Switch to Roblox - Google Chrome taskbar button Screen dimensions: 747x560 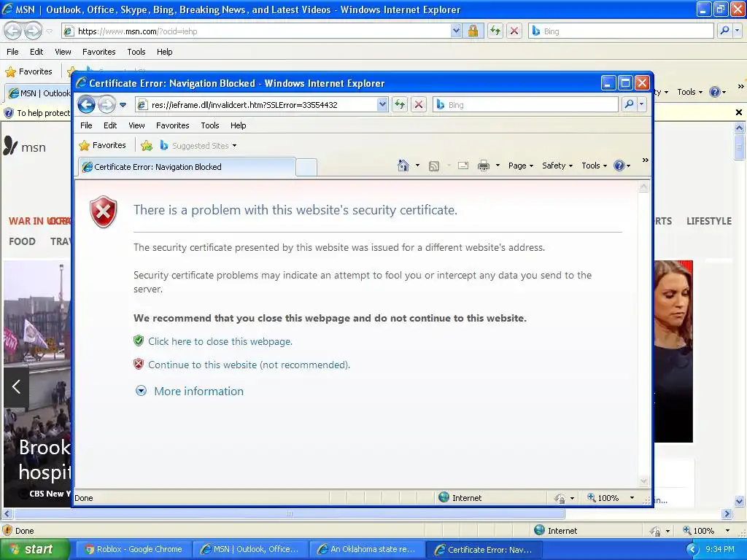pyautogui.click(x=133, y=549)
